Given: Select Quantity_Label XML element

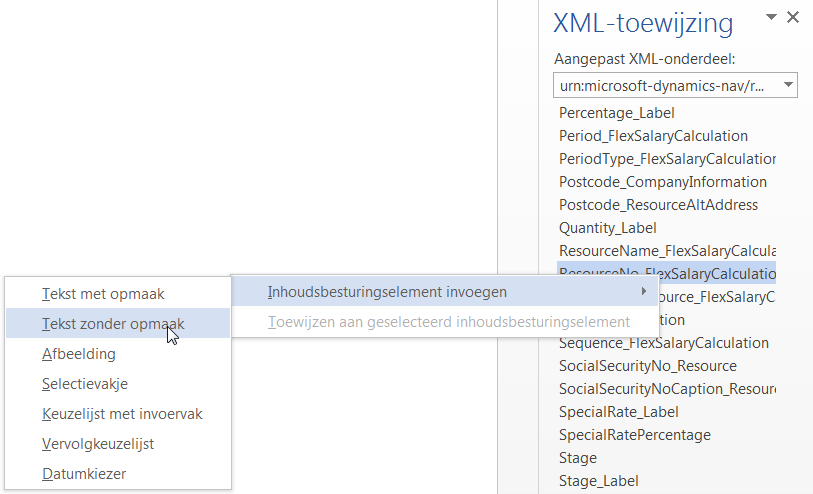Looking at the screenshot, I should point(607,228).
